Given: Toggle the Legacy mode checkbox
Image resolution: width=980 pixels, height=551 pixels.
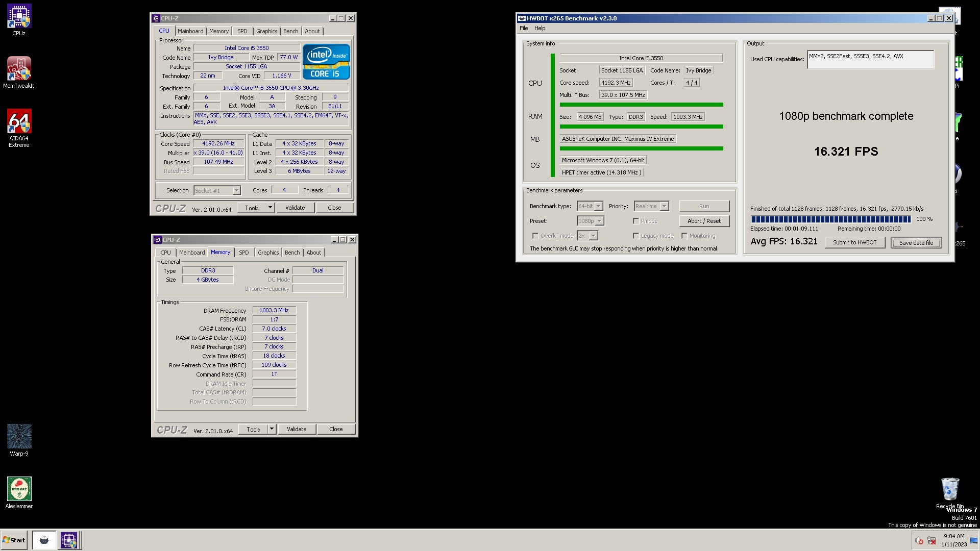Looking at the screenshot, I should (636, 236).
